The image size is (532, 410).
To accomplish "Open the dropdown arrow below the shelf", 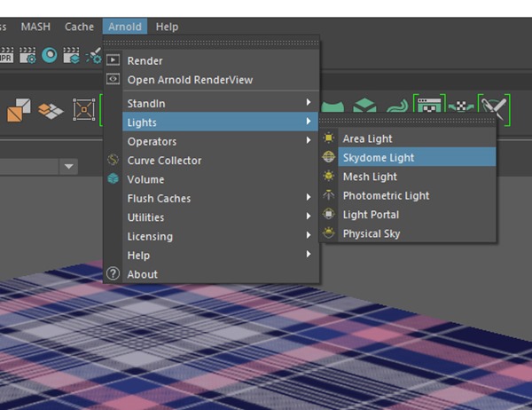I will (69, 167).
